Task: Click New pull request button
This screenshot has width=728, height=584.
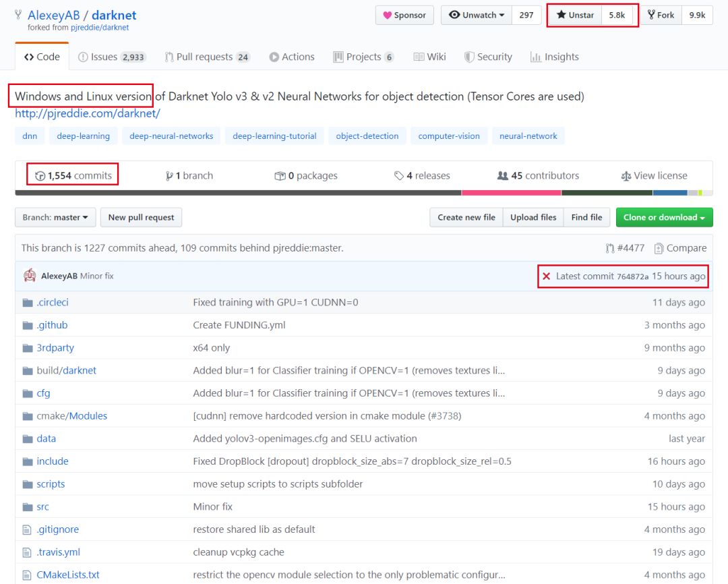Action: pyautogui.click(x=141, y=217)
